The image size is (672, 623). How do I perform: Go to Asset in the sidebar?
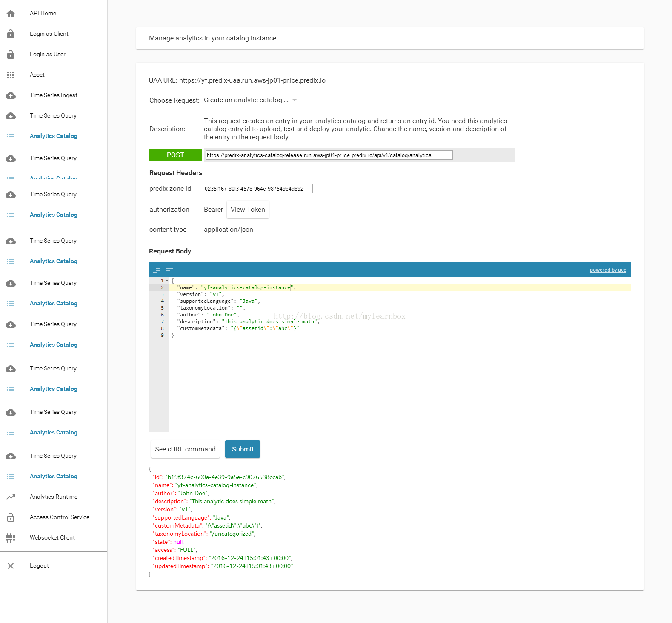(x=37, y=75)
